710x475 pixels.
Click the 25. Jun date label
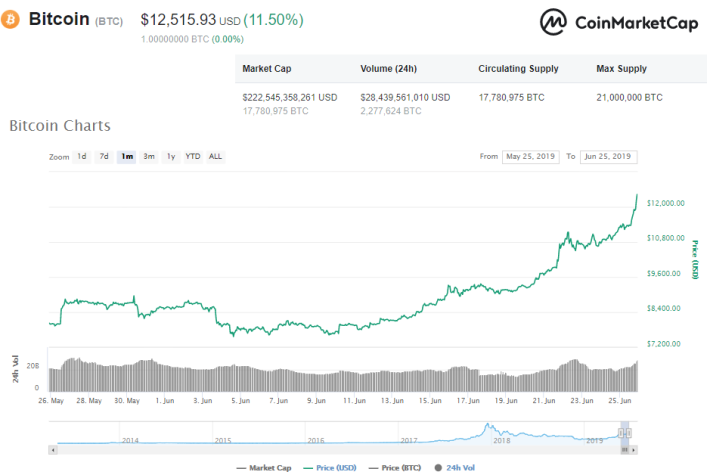click(x=620, y=401)
